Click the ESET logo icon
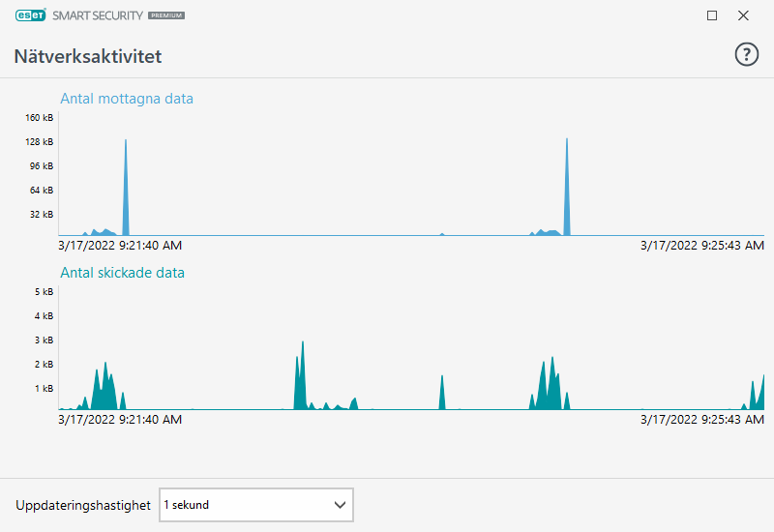774x532 pixels. pyautogui.click(x=31, y=15)
